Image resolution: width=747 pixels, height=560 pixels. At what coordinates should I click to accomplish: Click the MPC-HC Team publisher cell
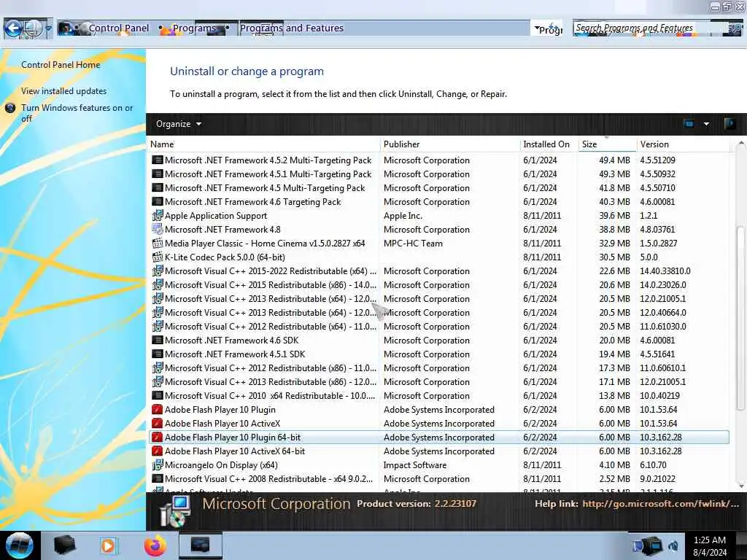413,243
